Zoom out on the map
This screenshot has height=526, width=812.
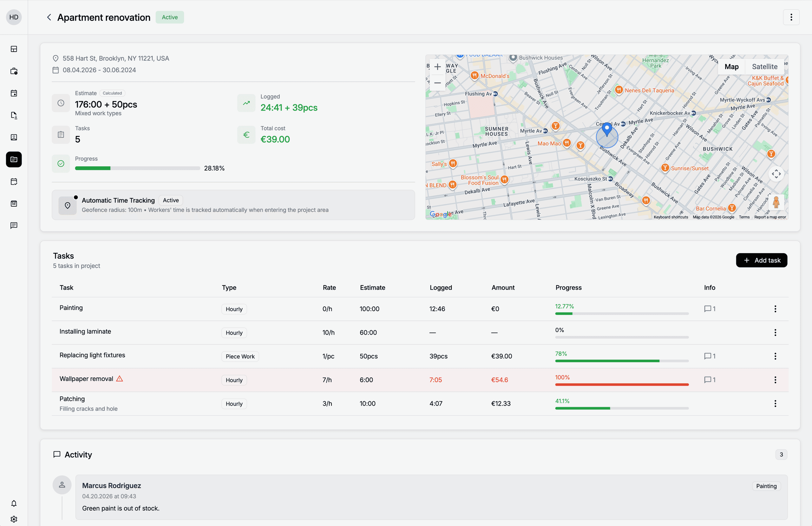(437, 83)
